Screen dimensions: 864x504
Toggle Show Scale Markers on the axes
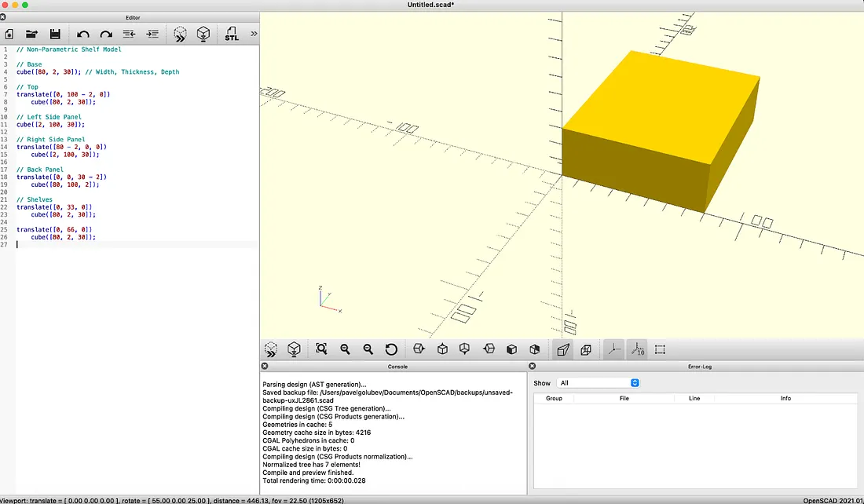637,349
